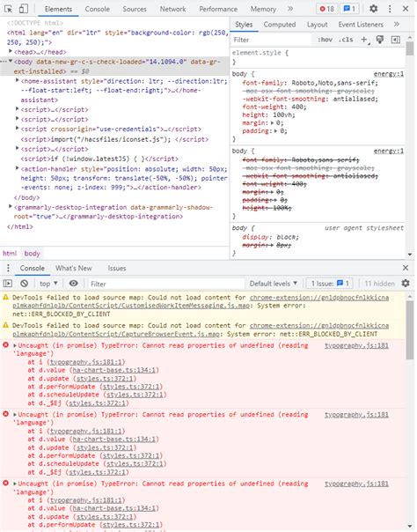Click the red error count badge showing 18
The image size is (417, 532).
(x=327, y=9)
